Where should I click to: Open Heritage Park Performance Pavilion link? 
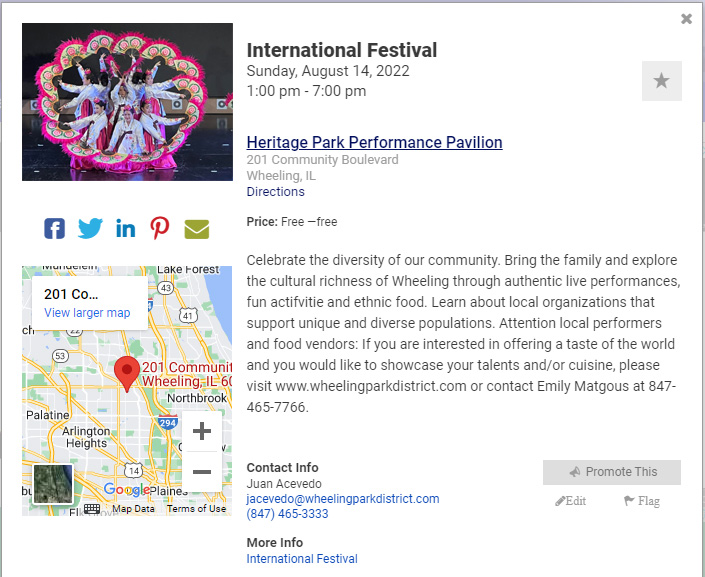coord(374,142)
